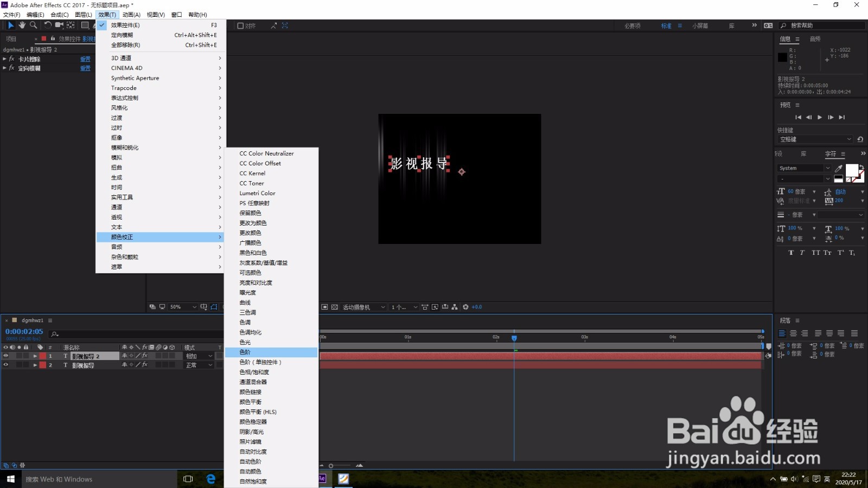Enable subscript text style
This screenshot has width=868, height=488.
[x=852, y=253]
